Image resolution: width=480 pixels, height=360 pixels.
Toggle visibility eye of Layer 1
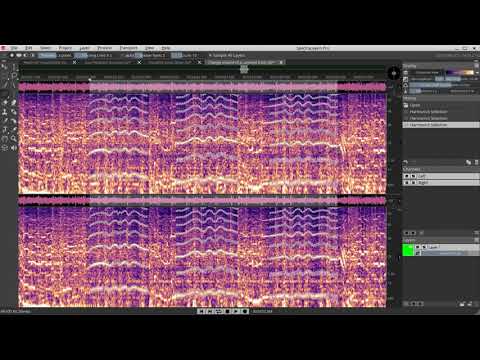point(417,247)
